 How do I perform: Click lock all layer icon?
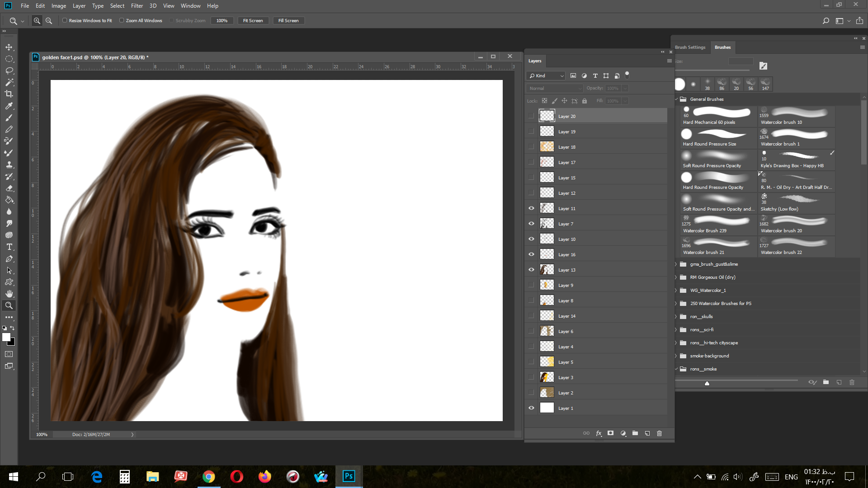coord(585,101)
